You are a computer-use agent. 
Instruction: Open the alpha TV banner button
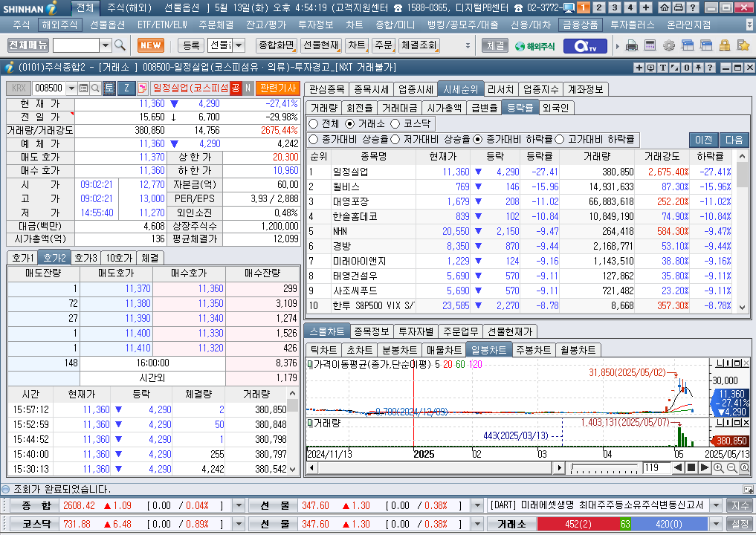pyautogui.click(x=585, y=46)
